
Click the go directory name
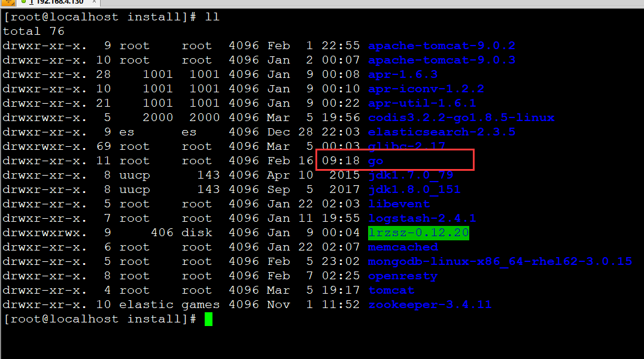pyautogui.click(x=376, y=161)
